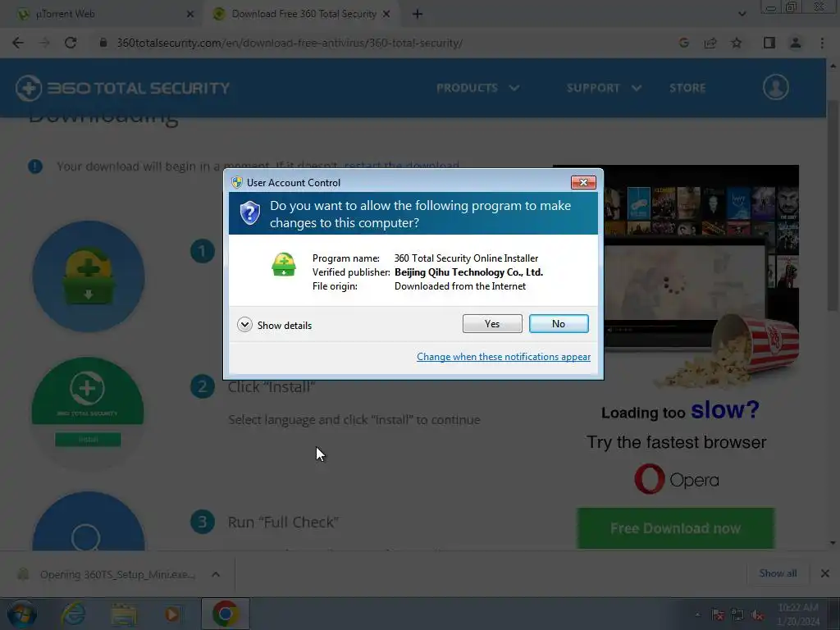The height and width of the screenshot is (630, 840).
Task: Close the downloads bar
Action: tap(825, 573)
